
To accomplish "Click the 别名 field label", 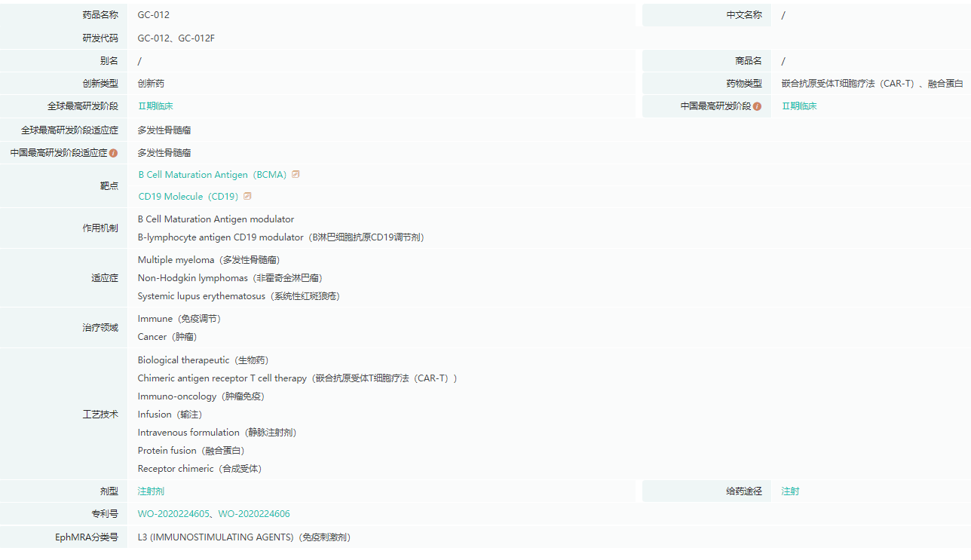I will pyautogui.click(x=109, y=61).
